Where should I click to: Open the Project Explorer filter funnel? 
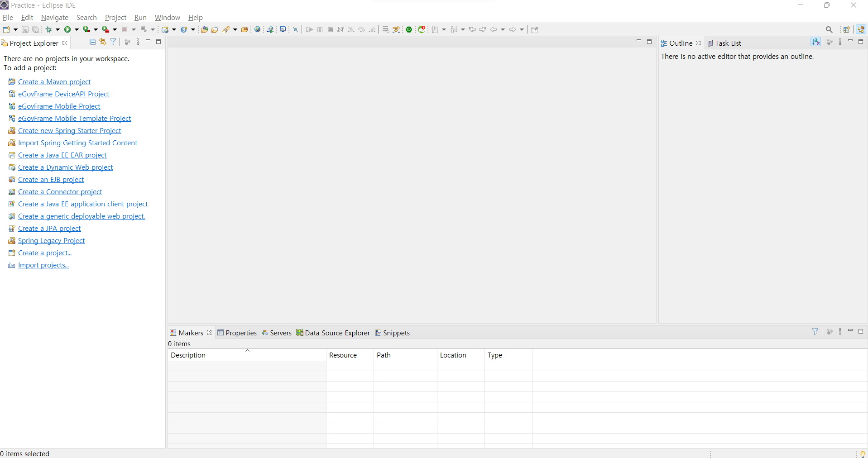(113, 42)
